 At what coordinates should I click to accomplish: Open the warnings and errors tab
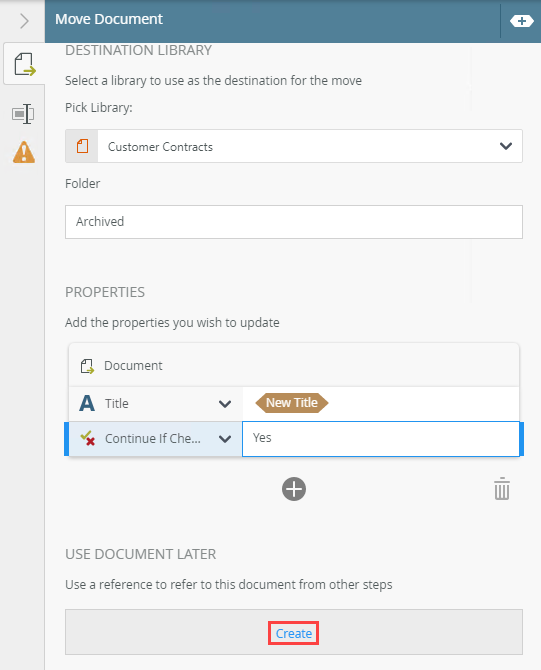click(24, 152)
